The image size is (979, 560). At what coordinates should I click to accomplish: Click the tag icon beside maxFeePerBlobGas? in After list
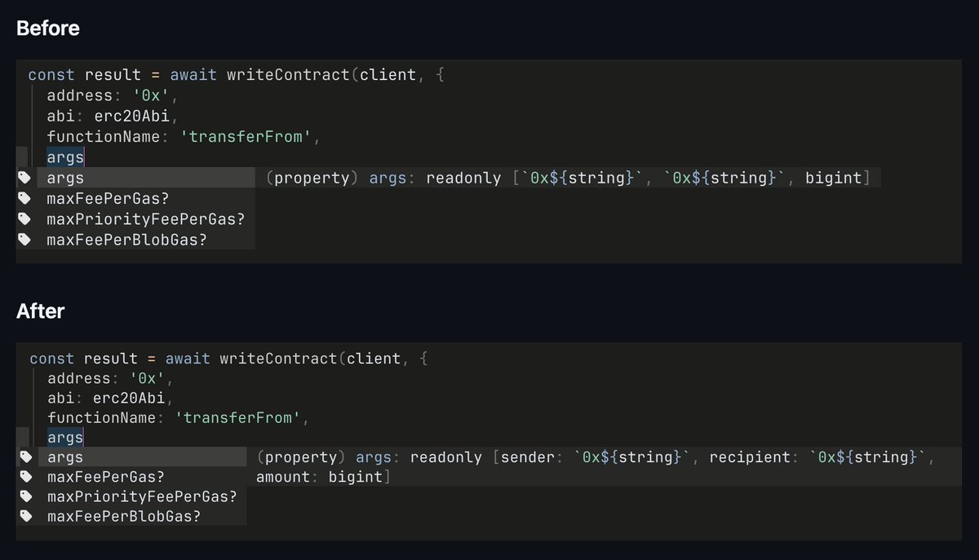pos(25,516)
